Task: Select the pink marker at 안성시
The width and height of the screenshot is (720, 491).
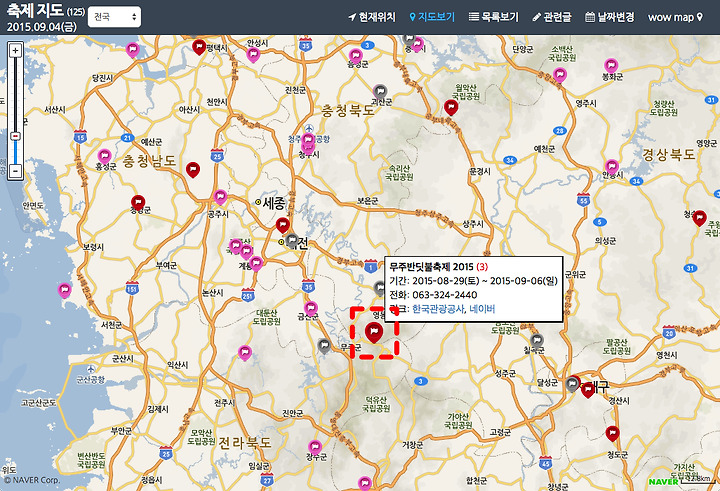Action: tap(253, 56)
